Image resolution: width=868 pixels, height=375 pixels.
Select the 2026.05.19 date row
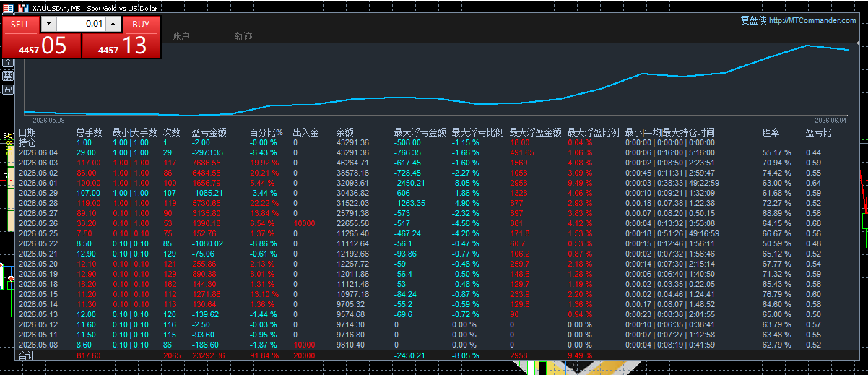pyautogui.click(x=38, y=274)
